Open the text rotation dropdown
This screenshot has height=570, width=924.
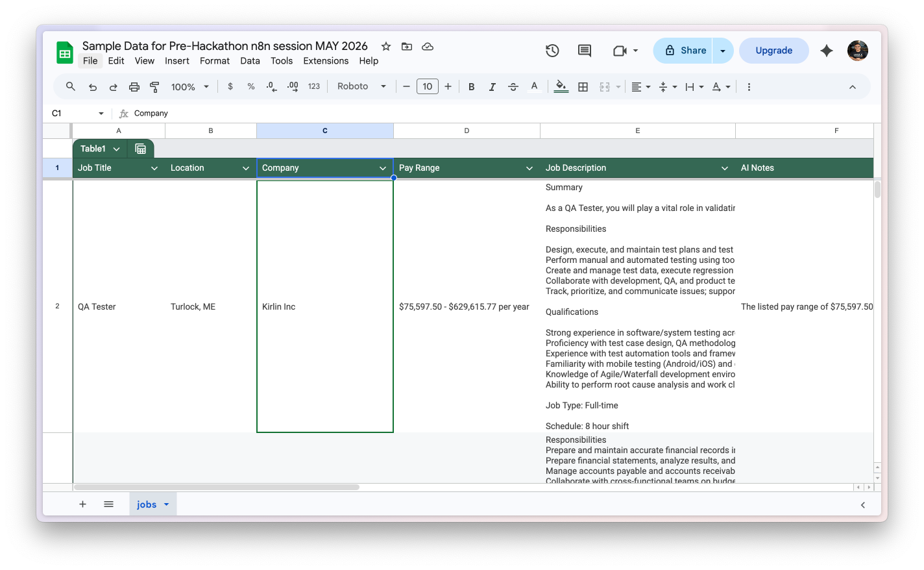pos(722,87)
